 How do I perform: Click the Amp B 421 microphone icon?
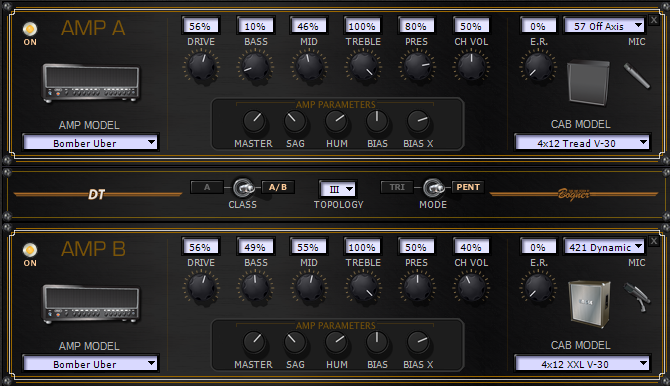(x=637, y=297)
